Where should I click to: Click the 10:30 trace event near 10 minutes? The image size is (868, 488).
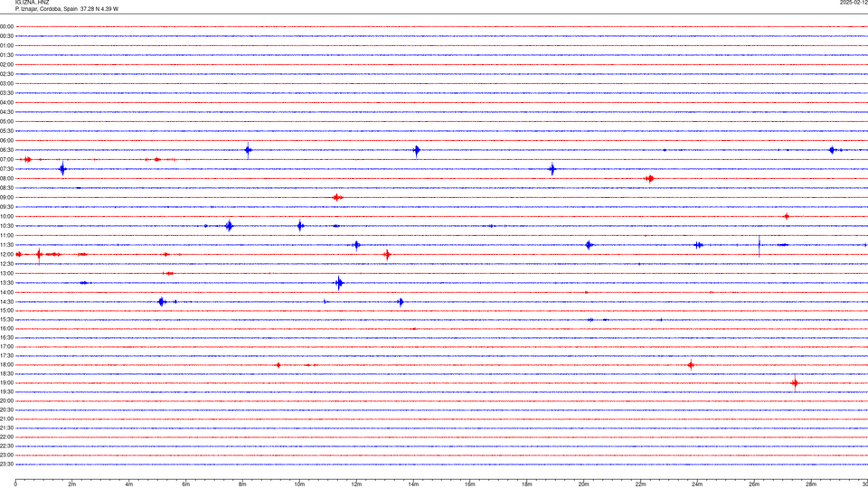click(x=300, y=226)
